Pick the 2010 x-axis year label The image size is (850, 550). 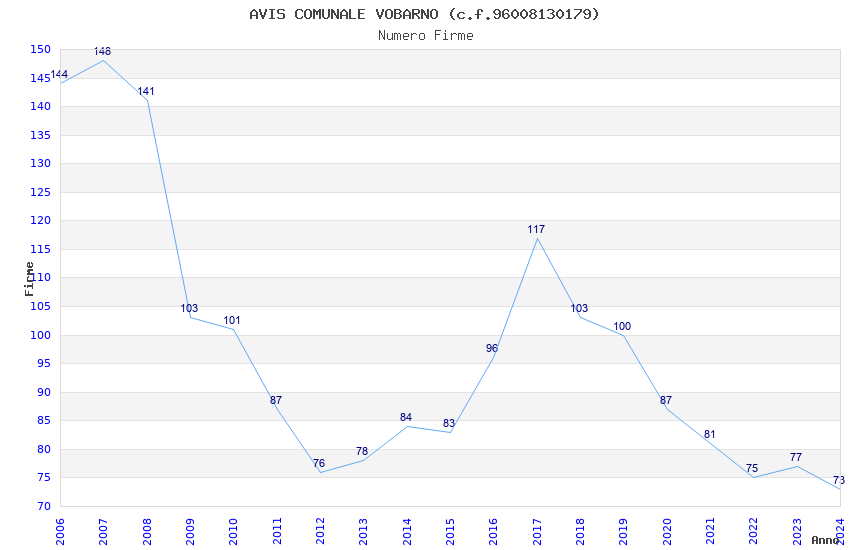pyautogui.click(x=233, y=532)
